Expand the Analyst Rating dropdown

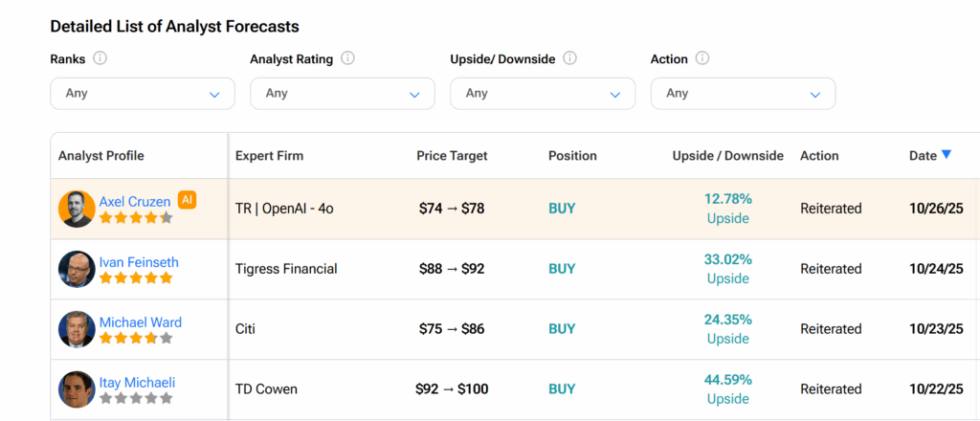click(342, 94)
